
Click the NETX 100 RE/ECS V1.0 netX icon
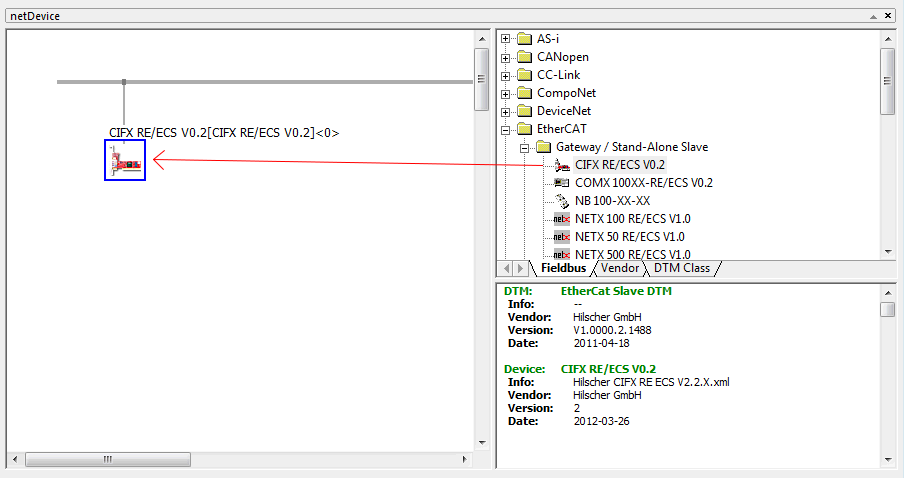point(562,219)
